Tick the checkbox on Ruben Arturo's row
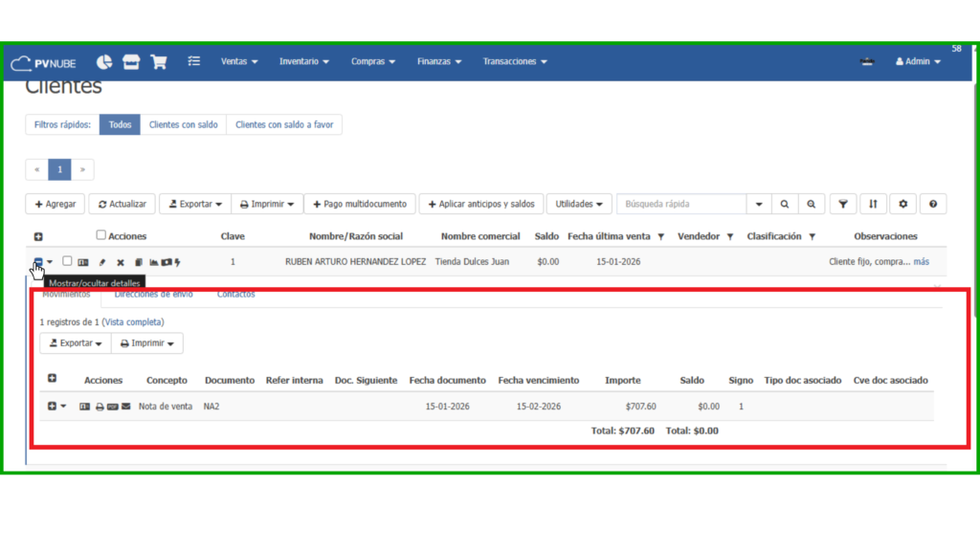980x551 pixels. tap(67, 261)
